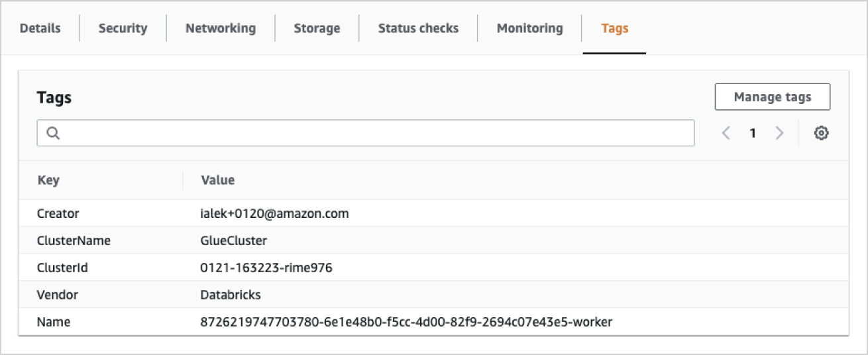
Task: Select the ClusterId value 0121-163223-rime976
Action: point(266,268)
